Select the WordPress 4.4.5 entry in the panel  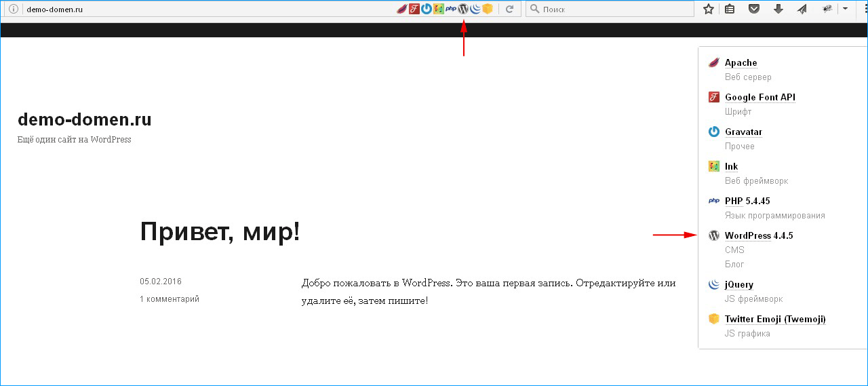(758, 235)
